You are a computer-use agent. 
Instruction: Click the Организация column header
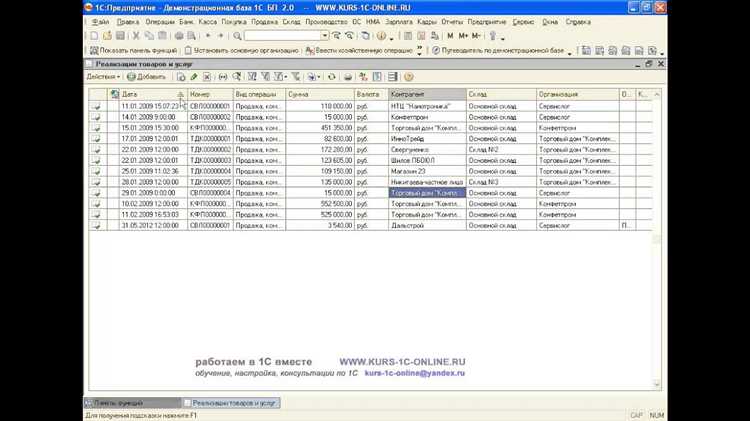[578, 94]
